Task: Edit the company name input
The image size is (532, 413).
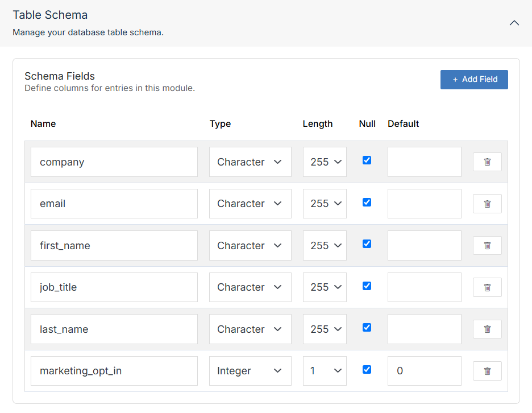Action: point(114,162)
